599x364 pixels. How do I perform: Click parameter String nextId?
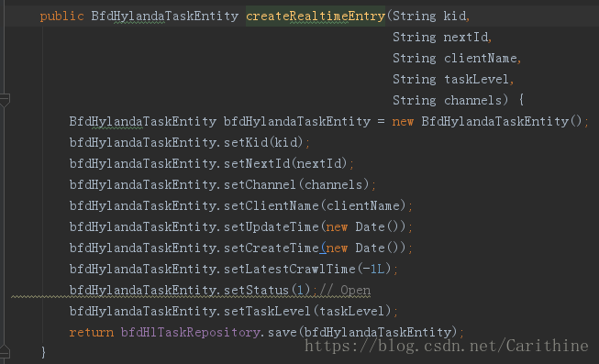[x=440, y=37]
